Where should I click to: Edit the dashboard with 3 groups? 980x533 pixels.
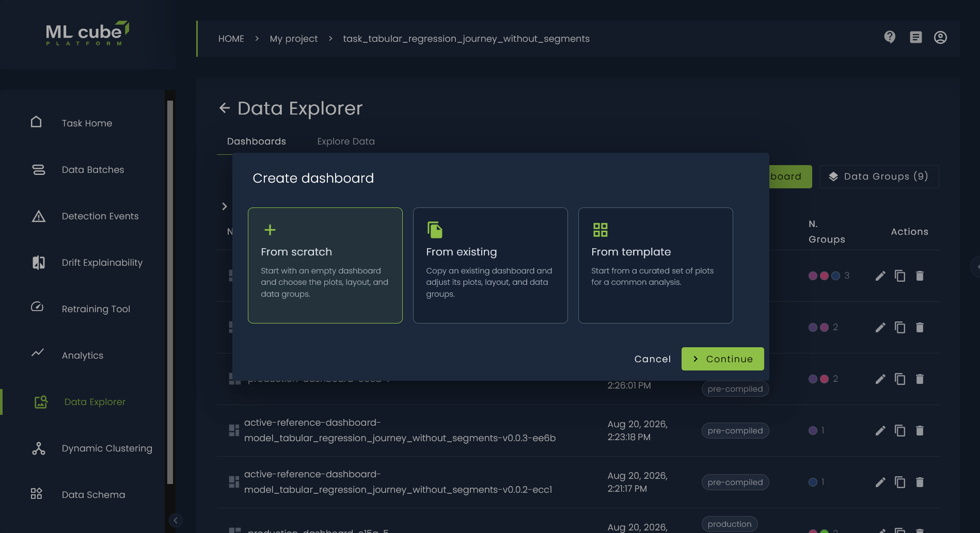tap(880, 276)
